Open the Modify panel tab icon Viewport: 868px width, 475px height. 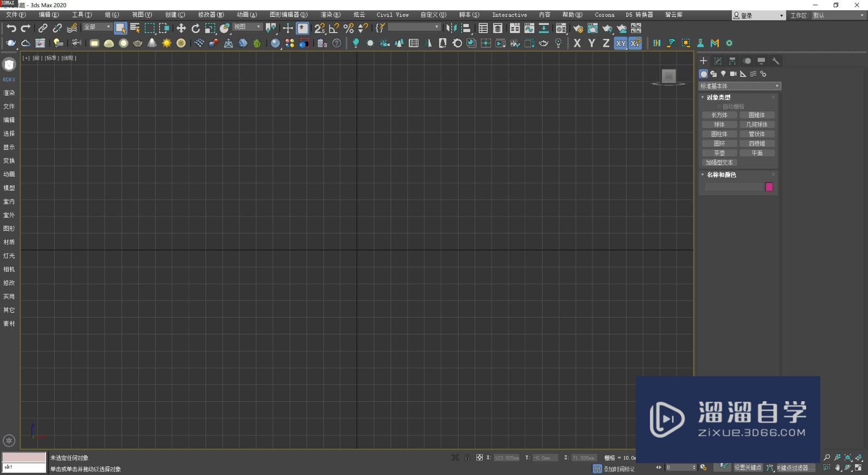point(718,61)
